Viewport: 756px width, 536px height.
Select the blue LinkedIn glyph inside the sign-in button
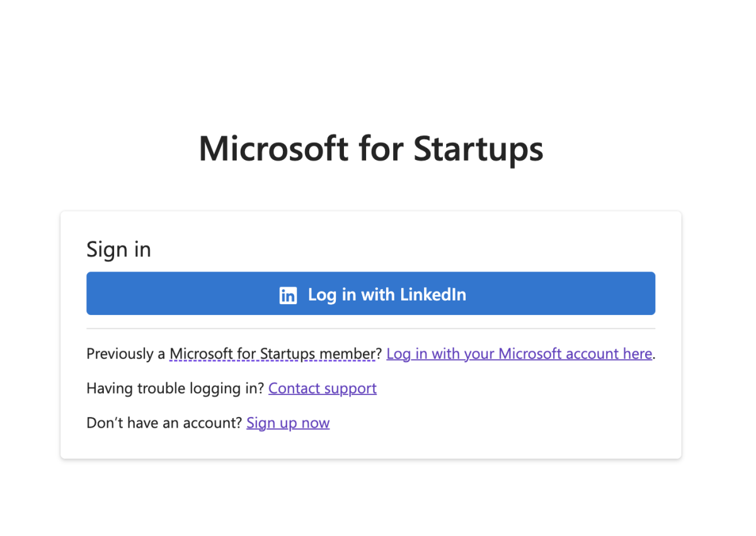(288, 294)
